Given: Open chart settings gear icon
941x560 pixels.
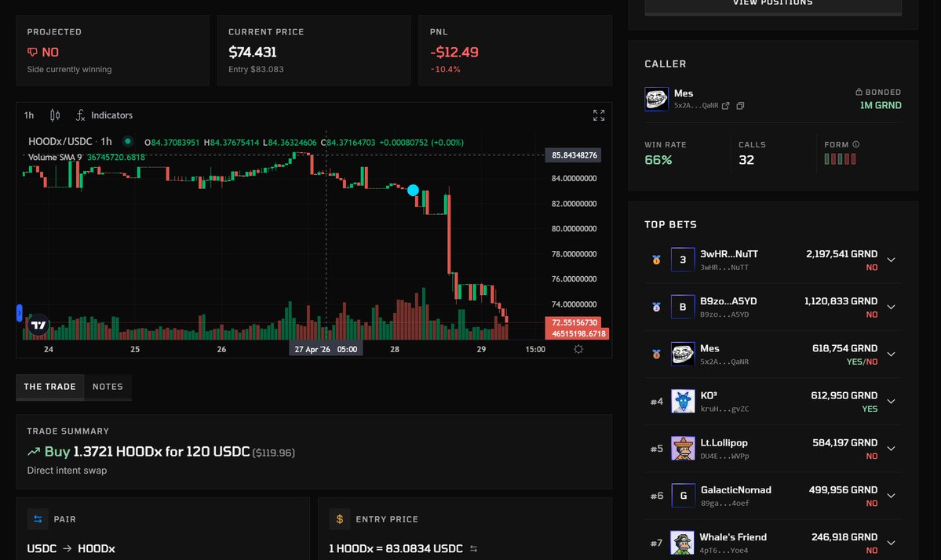Looking at the screenshot, I should click(x=578, y=349).
